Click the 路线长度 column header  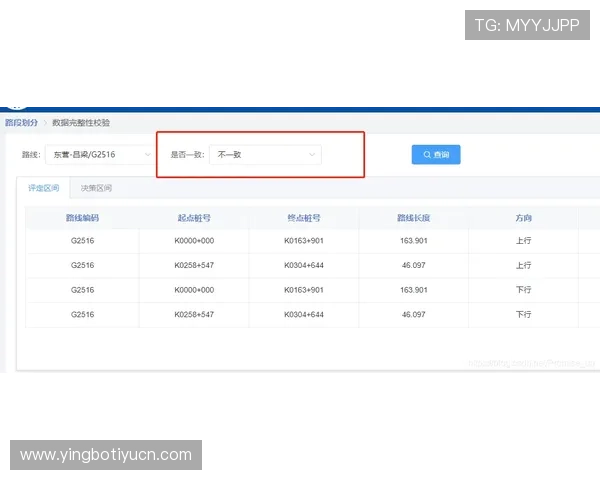click(x=414, y=218)
